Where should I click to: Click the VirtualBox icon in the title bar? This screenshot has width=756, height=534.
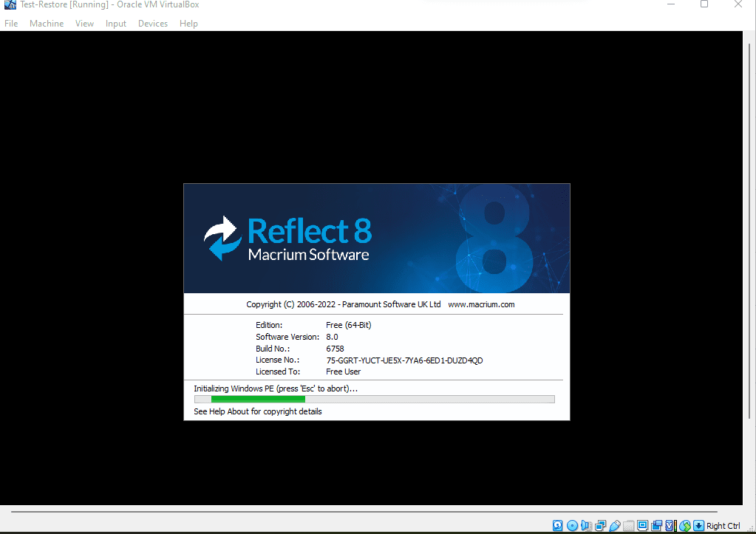click(10, 4)
